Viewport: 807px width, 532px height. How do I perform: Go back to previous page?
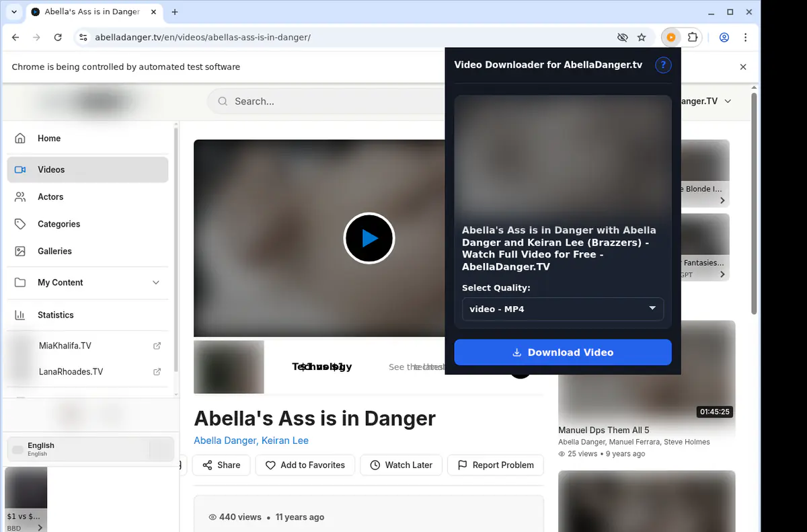pyautogui.click(x=15, y=38)
